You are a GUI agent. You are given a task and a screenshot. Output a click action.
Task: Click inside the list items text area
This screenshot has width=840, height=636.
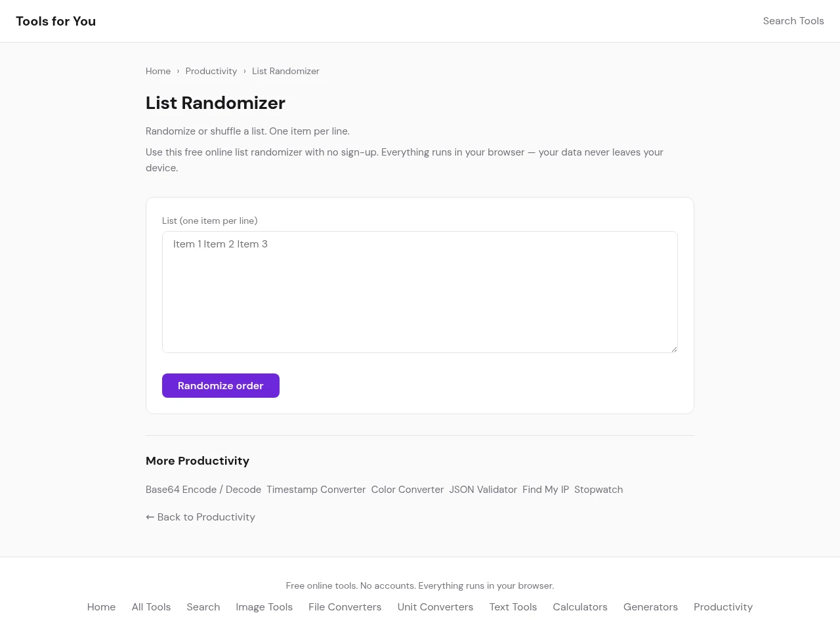[419, 292]
